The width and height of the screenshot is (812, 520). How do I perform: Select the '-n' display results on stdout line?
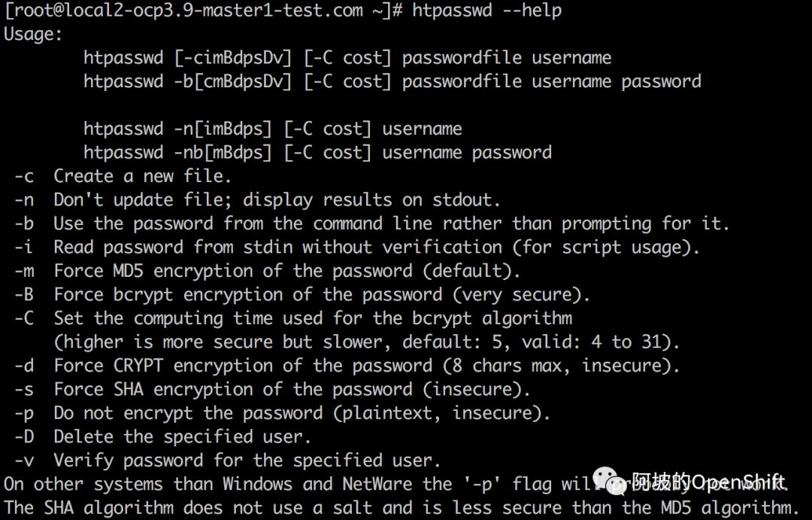(257, 200)
